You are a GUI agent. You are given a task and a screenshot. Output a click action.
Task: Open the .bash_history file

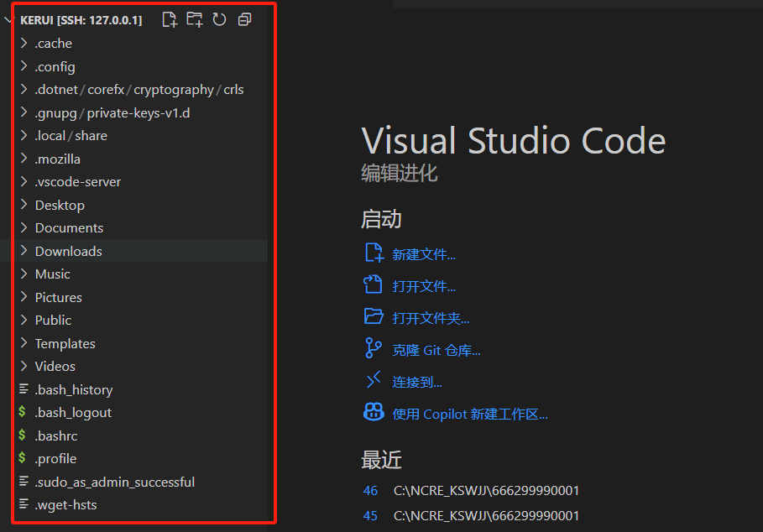74,389
